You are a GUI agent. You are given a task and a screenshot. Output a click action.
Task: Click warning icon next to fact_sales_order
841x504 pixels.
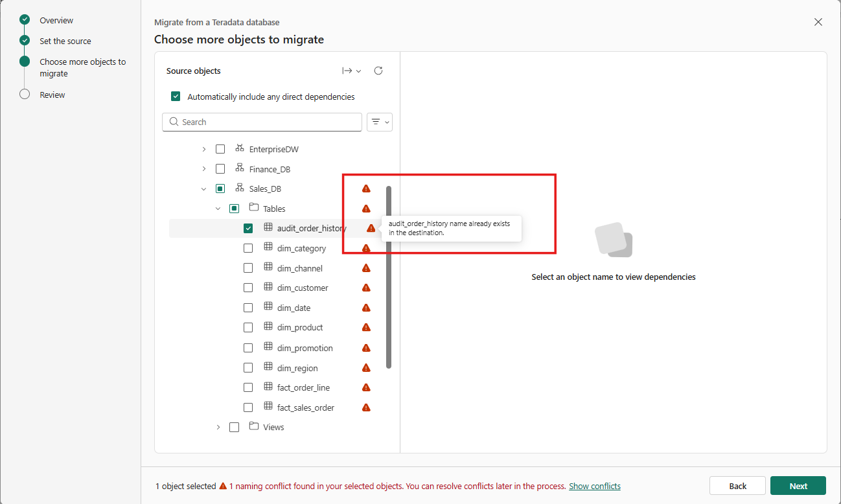coord(366,407)
